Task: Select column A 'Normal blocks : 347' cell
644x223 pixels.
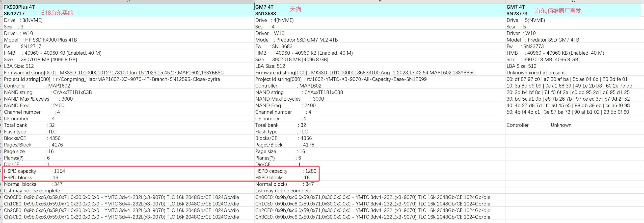Action: tap(129, 184)
